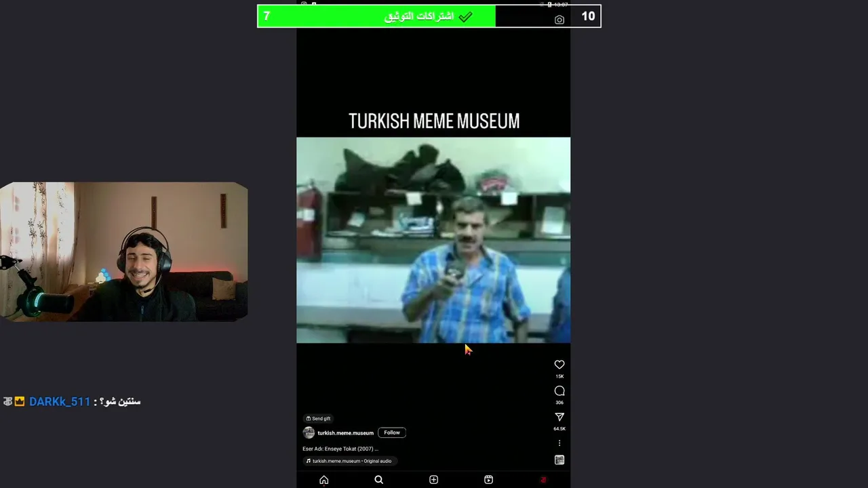The width and height of the screenshot is (868, 488).
Task: Click the reel video to pause it
Action: (x=433, y=241)
